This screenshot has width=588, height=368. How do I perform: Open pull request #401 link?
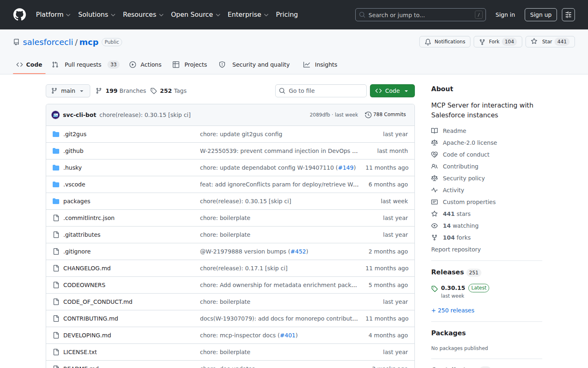pos(287,335)
